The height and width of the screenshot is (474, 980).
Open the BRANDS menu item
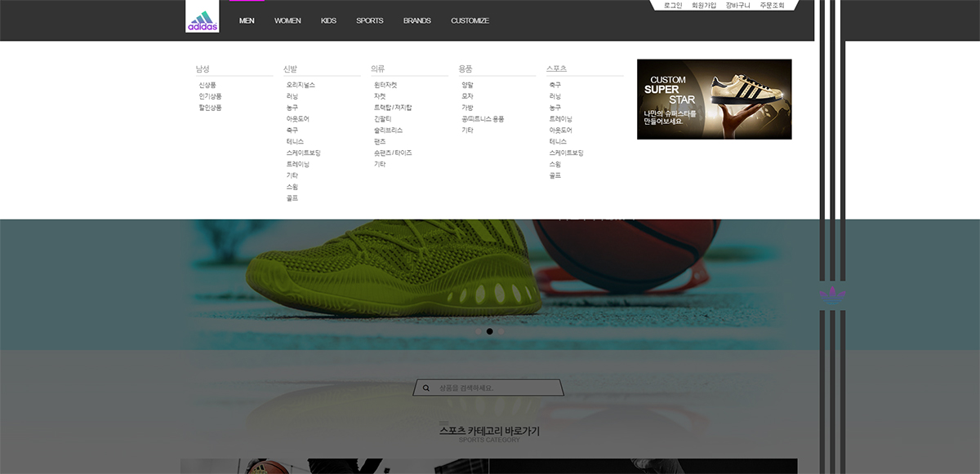pos(416,20)
